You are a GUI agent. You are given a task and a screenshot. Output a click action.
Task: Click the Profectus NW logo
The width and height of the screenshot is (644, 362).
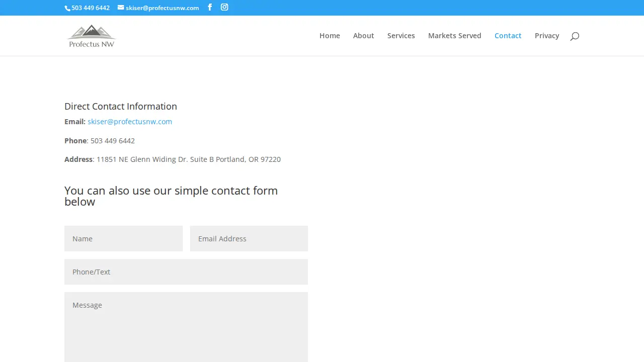coord(92,36)
